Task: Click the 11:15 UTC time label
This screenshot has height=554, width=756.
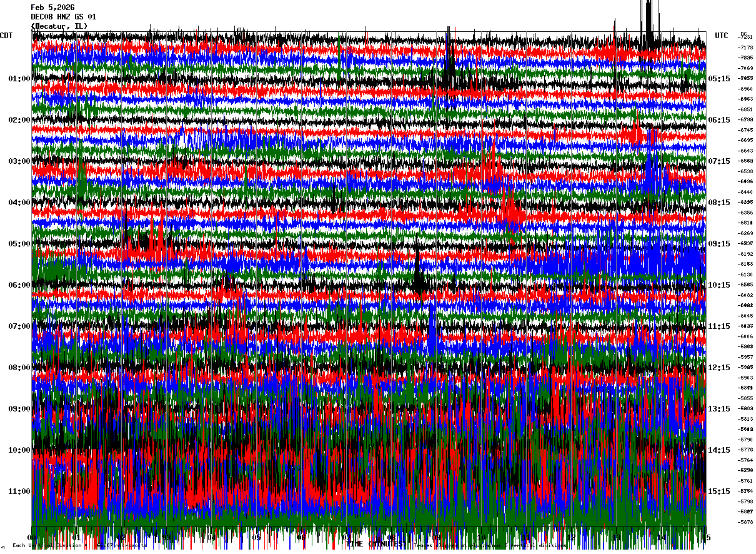Action: (x=719, y=326)
